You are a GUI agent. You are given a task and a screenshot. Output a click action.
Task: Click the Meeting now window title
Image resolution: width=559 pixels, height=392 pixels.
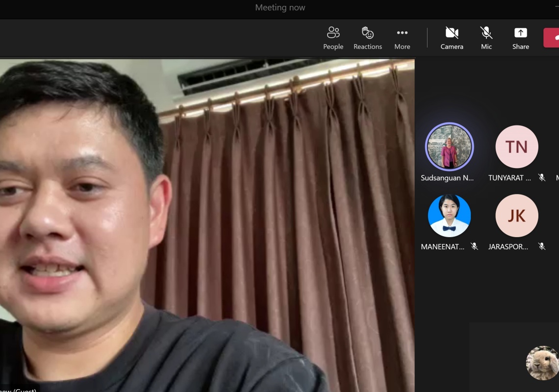pyautogui.click(x=280, y=7)
